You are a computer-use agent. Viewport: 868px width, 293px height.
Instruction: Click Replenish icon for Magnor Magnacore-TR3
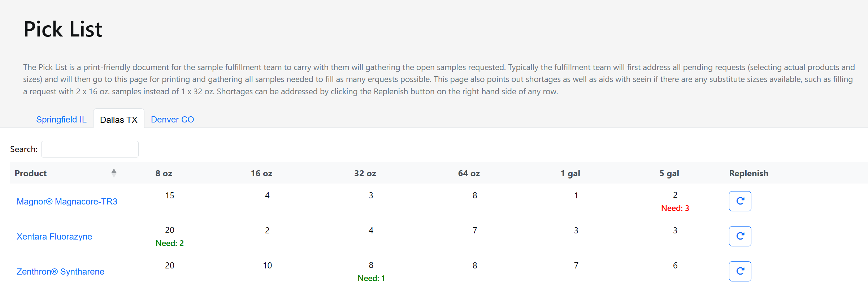pos(740,201)
